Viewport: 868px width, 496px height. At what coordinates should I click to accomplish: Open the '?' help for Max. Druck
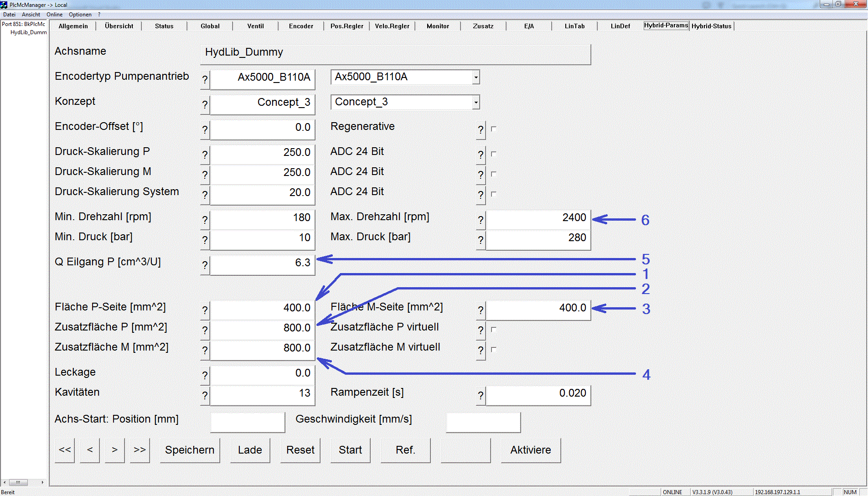481,240
